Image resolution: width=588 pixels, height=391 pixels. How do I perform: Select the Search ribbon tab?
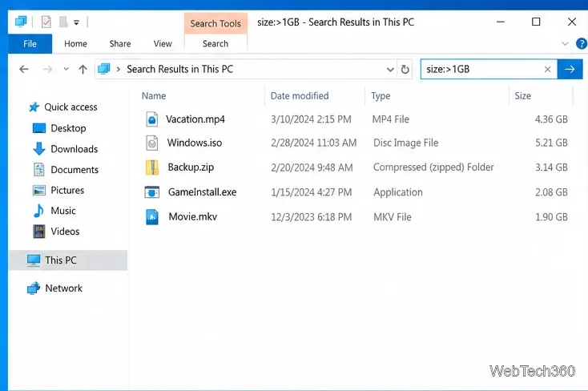point(215,44)
